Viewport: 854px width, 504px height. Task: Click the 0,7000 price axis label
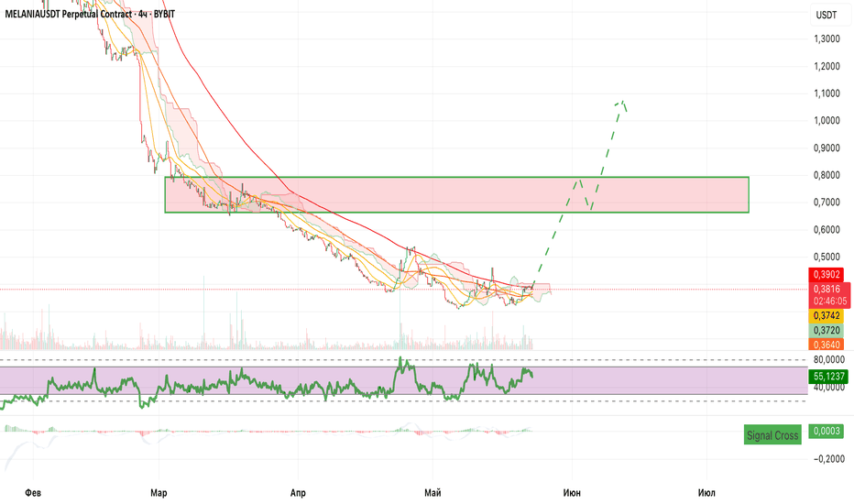tap(827, 203)
